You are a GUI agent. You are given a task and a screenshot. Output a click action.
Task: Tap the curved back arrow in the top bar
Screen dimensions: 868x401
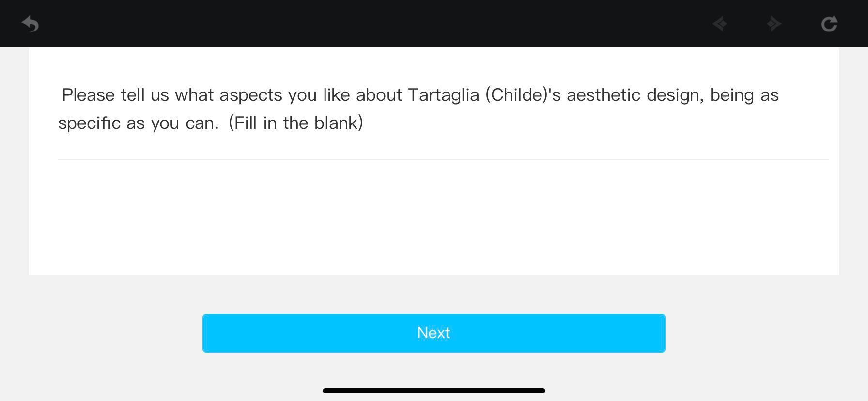tap(30, 24)
